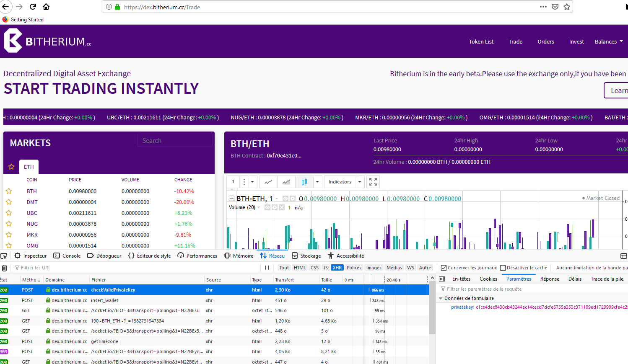628x364 pixels.
Task: Select the line chart style icon
Action: click(268, 182)
